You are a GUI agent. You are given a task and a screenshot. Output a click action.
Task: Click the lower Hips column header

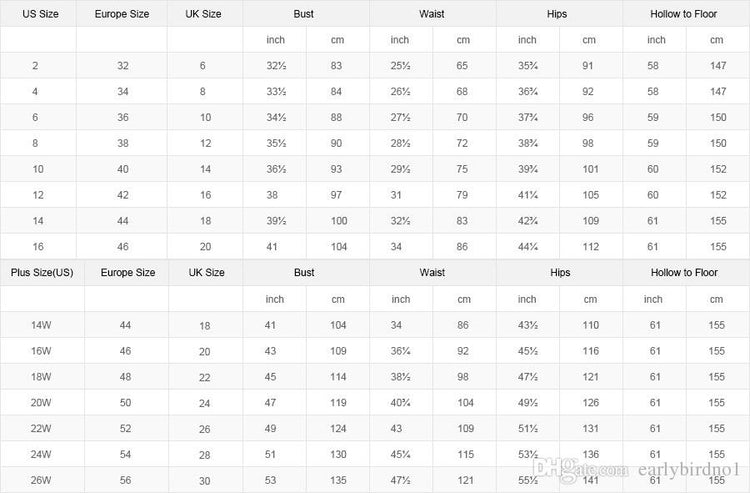pos(560,273)
